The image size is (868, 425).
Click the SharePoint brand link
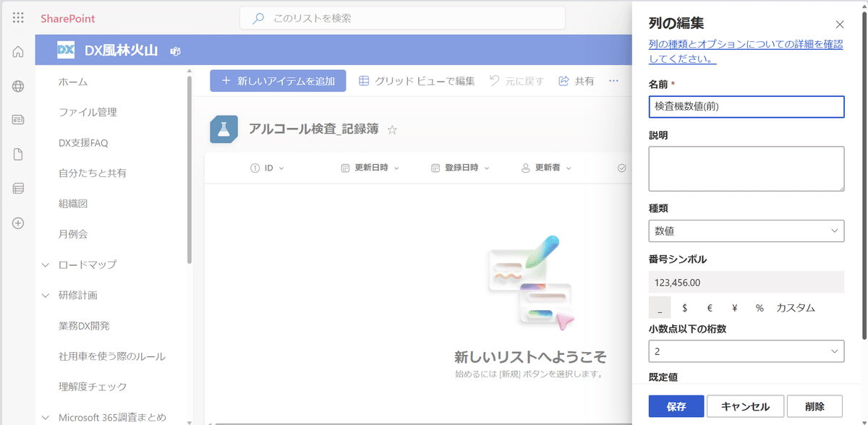68,18
